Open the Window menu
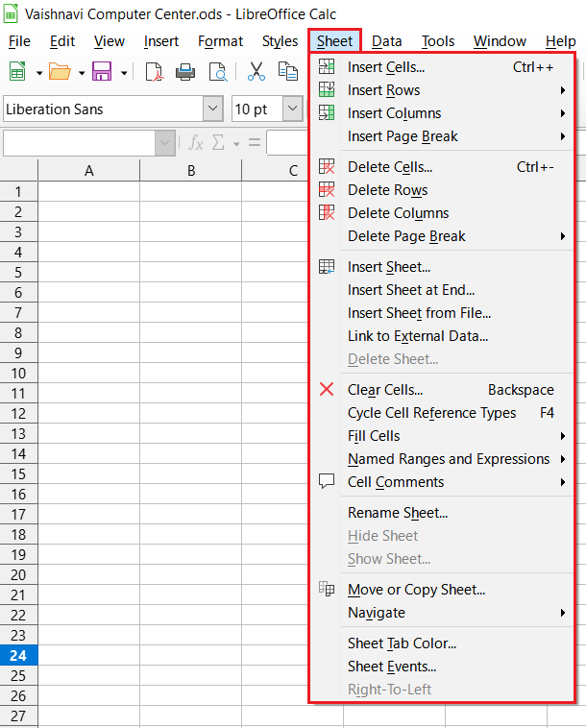This screenshot has height=728, width=586. tap(500, 41)
